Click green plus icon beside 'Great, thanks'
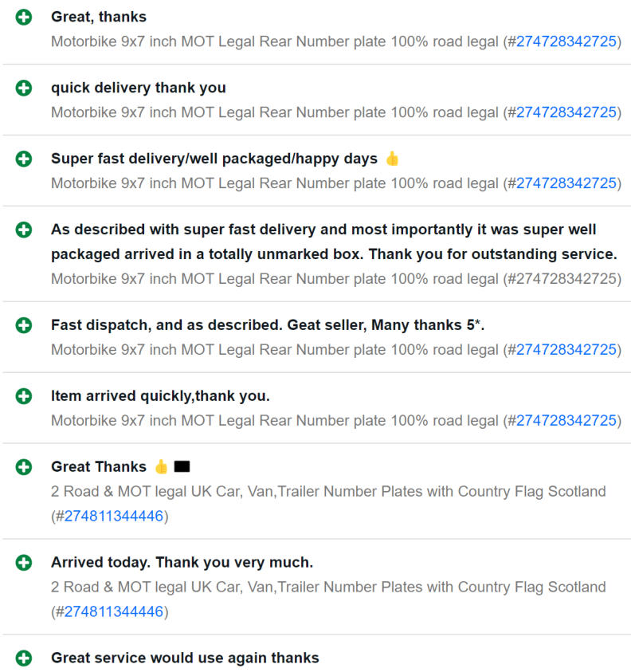 click(24, 18)
